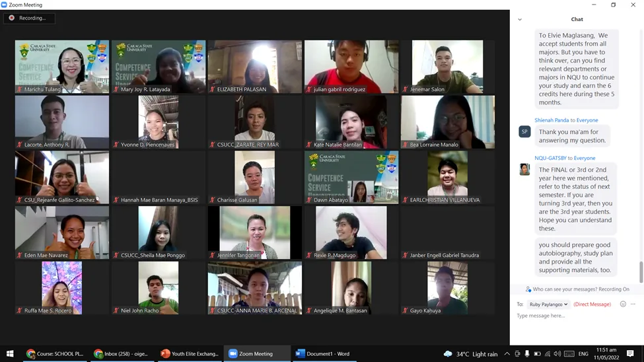Click the chat panel scrollbar thumb
The image size is (644, 362).
pyautogui.click(x=640, y=271)
